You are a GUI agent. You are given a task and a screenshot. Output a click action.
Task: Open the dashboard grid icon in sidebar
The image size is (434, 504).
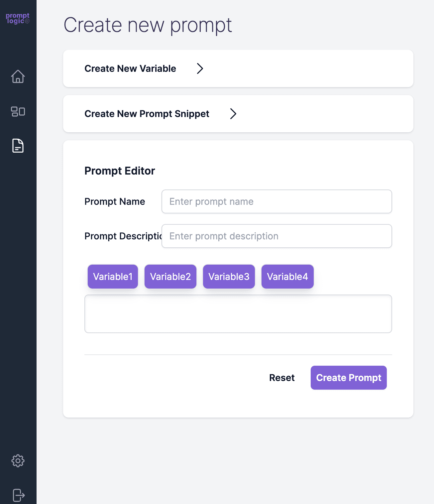(18, 111)
